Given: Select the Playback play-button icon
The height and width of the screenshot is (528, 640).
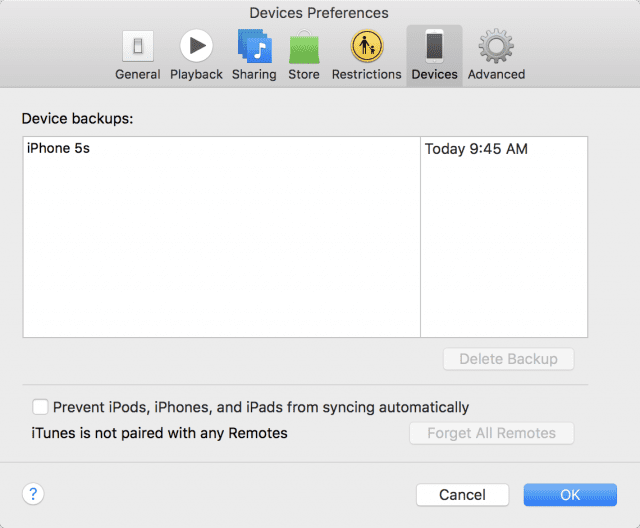Looking at the screenshot, I should coord(196,46).
